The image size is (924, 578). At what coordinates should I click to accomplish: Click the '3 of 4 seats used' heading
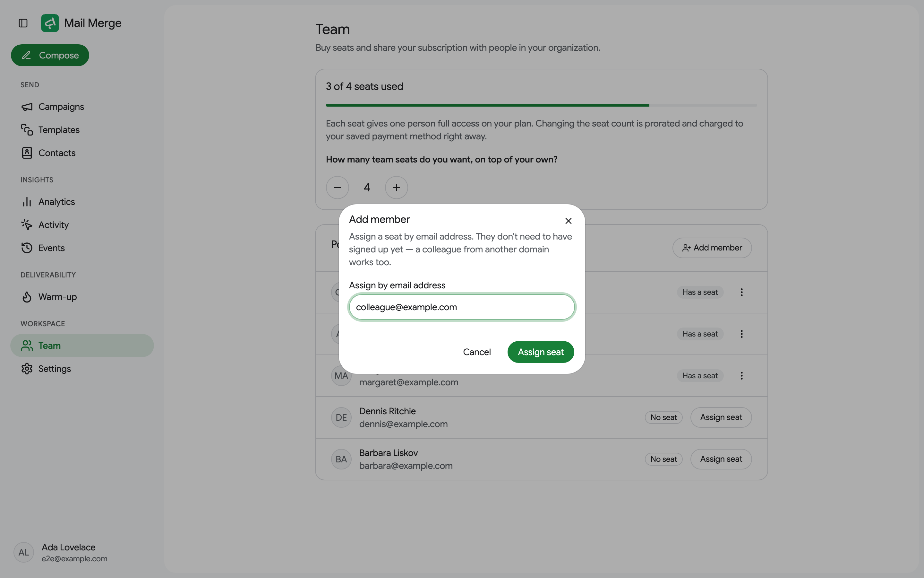[365, 86]
